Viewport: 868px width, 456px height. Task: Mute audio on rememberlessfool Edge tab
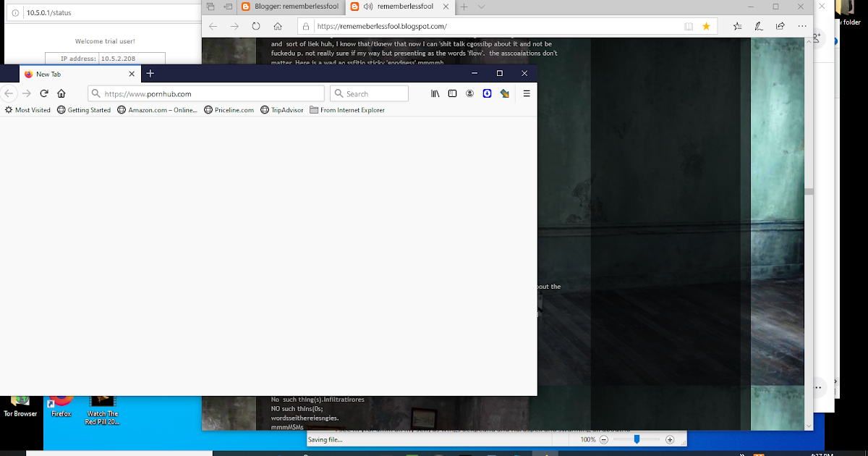pyautogui.click(x=367, y=7)
